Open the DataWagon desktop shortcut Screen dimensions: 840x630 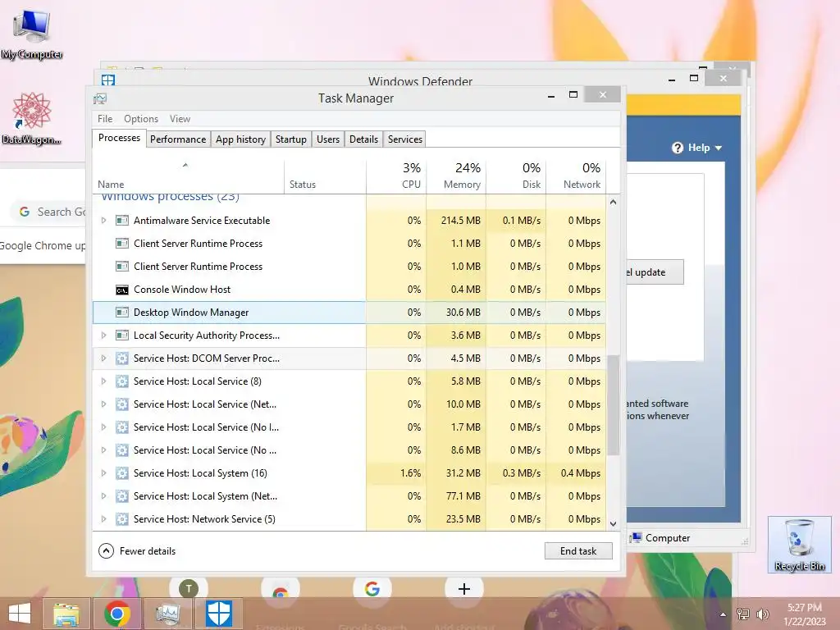[x=31, y=118]
